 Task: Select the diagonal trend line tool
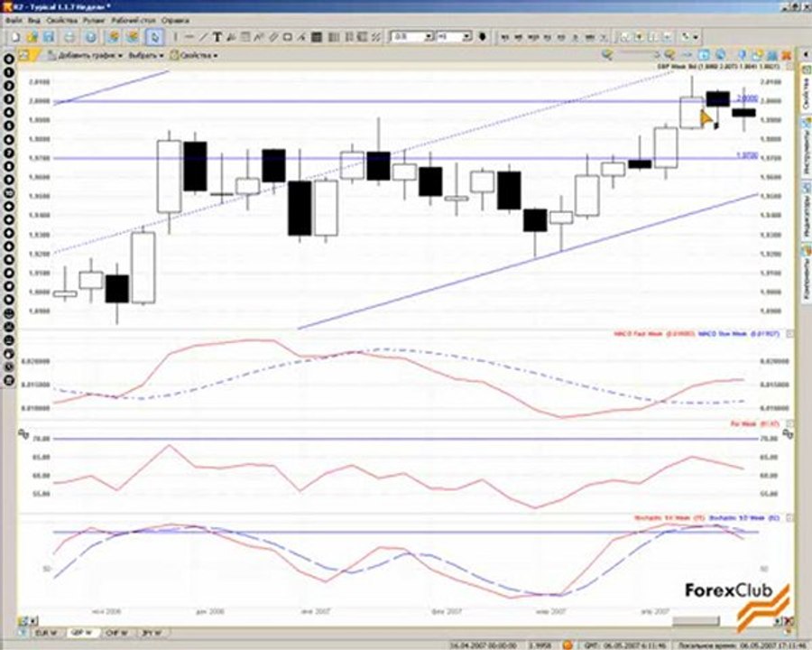click(x=203, y=37)
